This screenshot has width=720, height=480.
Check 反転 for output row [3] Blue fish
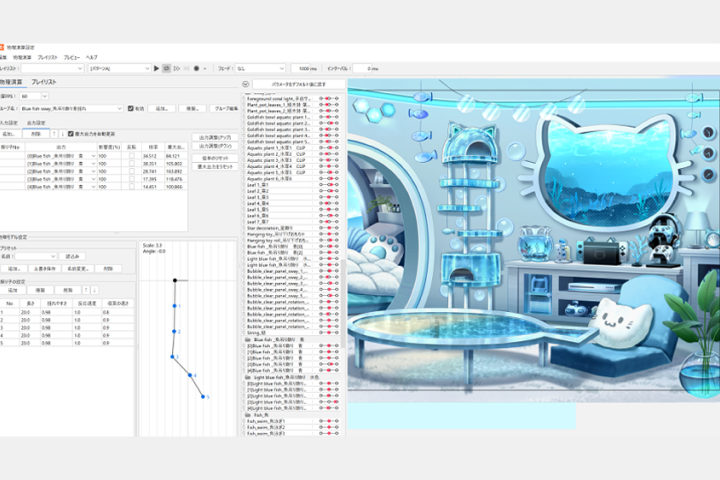[x=132, y=179]
